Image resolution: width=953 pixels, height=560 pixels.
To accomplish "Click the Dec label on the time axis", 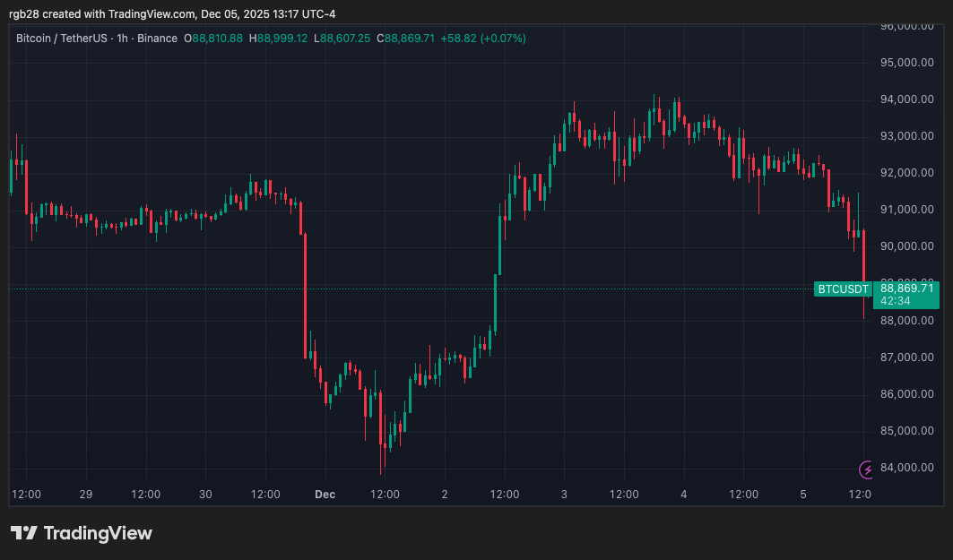I will click(x=325, y=494).
